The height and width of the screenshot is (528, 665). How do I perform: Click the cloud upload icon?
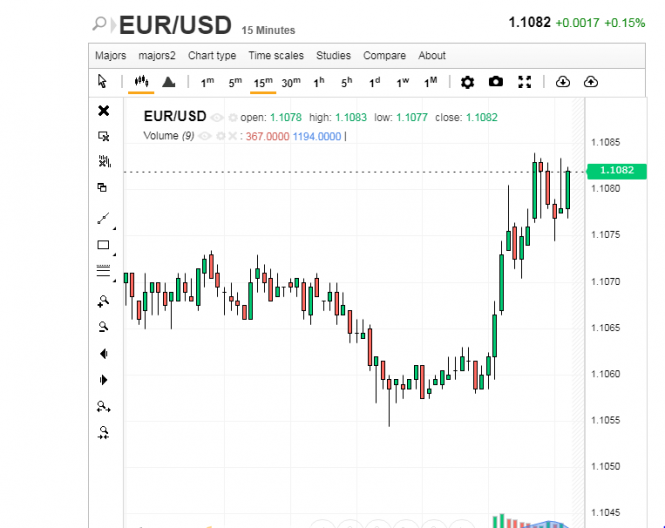tap(591, 81)
